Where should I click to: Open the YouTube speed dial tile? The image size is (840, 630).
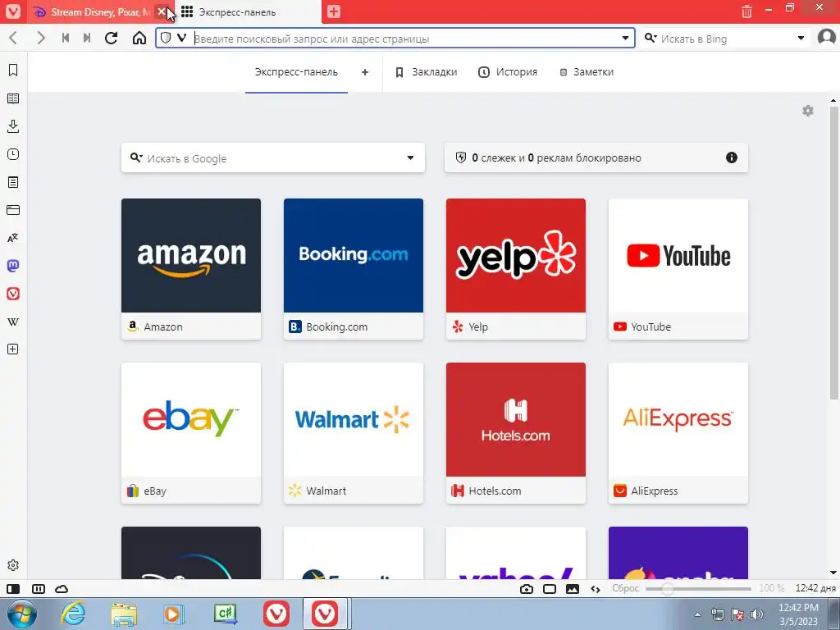pyautogui.click(x=678, y=269)
